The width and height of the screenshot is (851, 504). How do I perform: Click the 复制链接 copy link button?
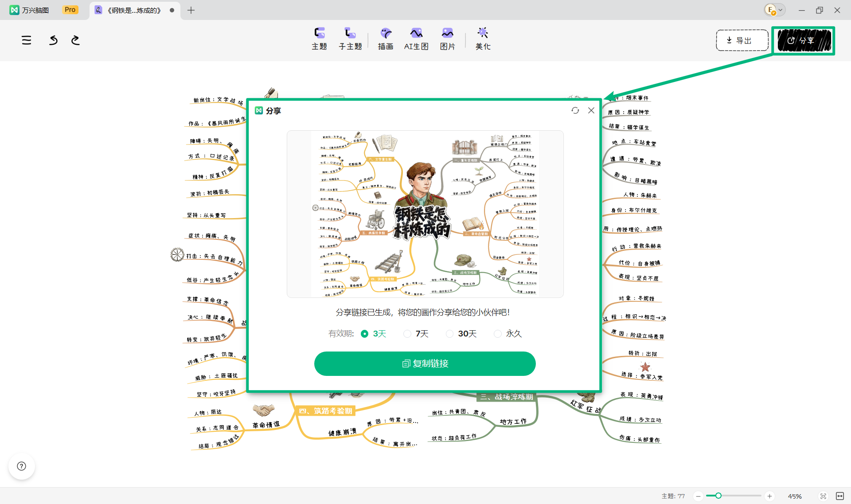[x=425, y=363]
